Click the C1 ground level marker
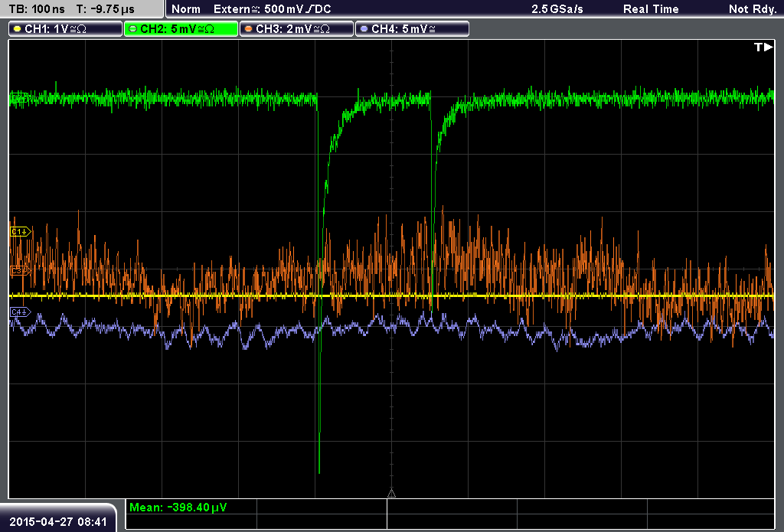The image size is (784, 532). (21, 231)
